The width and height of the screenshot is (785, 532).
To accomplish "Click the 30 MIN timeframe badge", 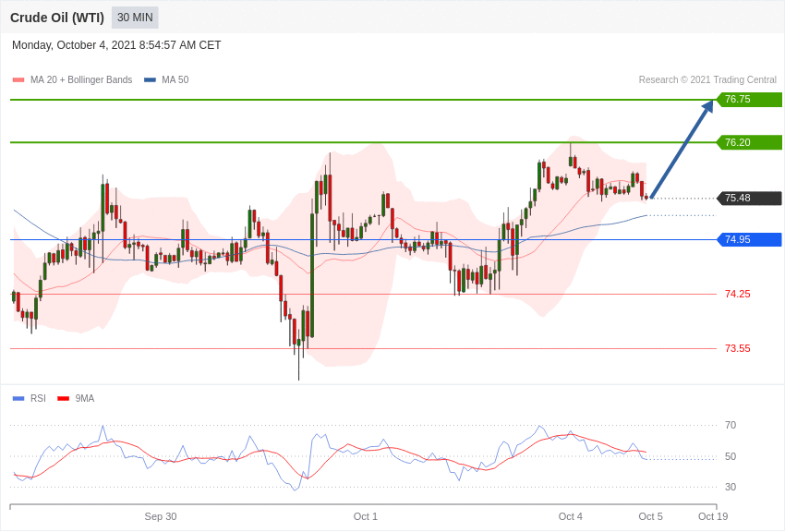I will click(135, 18).
